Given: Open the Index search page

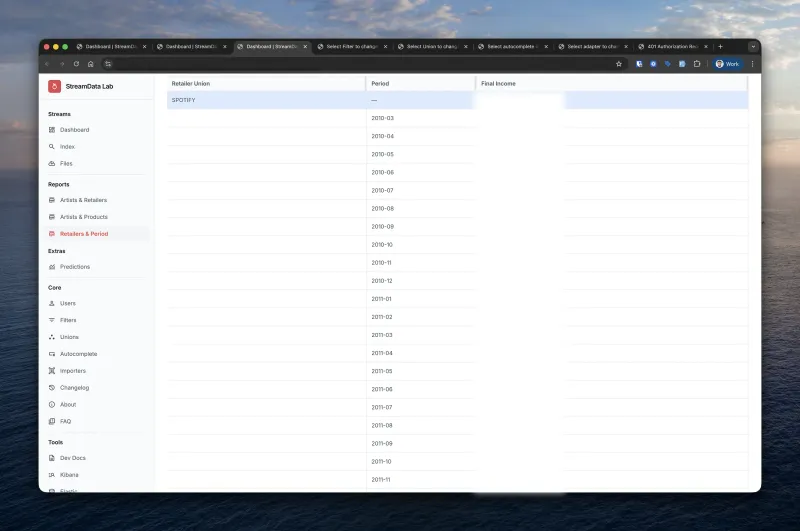Looking at the screenshot, I should [x=67, y=146].
